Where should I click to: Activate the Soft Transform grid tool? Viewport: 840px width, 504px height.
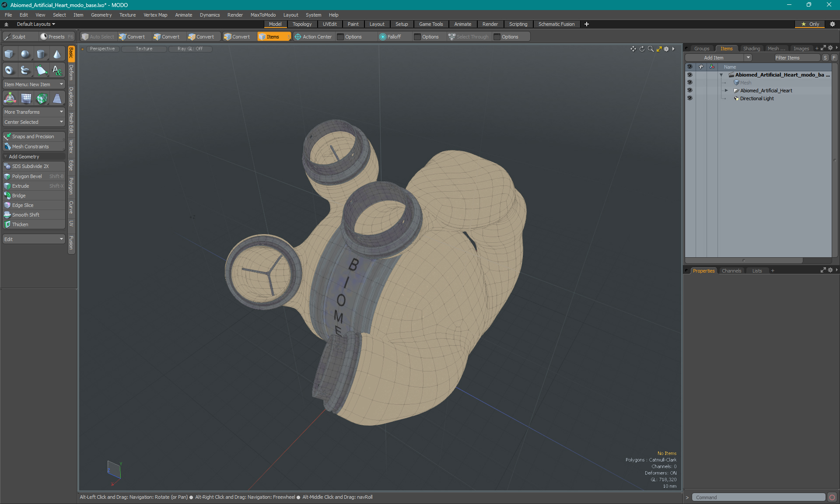(26, 99)
